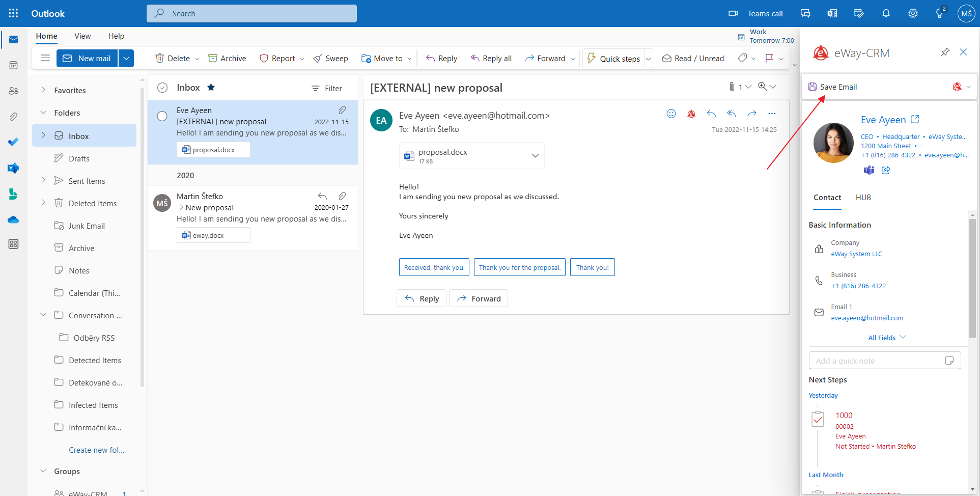Pin the eWay-CRM pane
The width and height of the screenshot is (980, 496).
(x=945, y=52)
